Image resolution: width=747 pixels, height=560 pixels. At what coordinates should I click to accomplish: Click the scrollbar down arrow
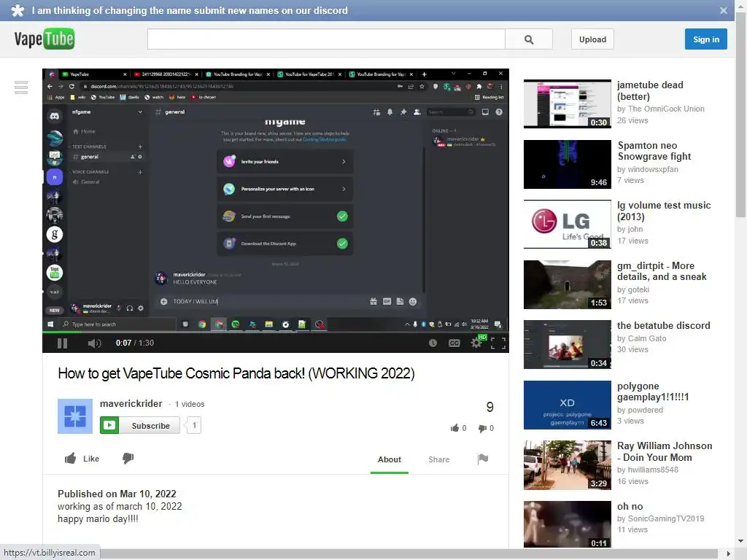coord(741,542)
